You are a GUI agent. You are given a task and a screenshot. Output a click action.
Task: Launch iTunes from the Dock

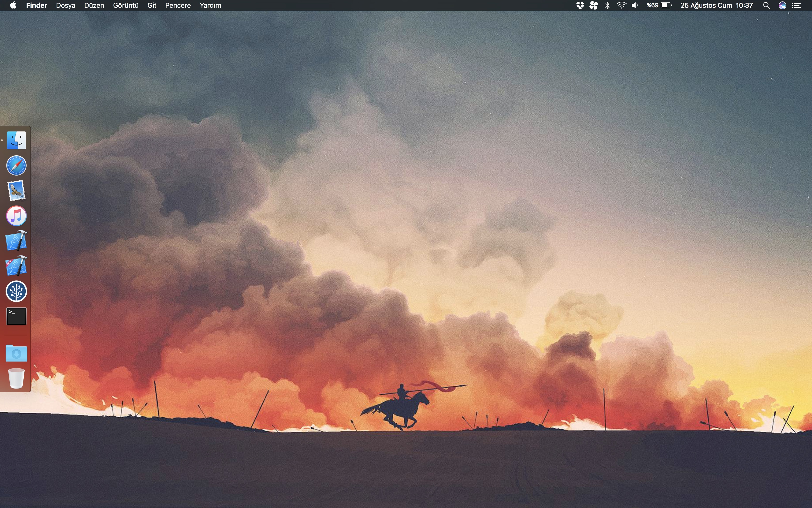click(x=16, y=216)
